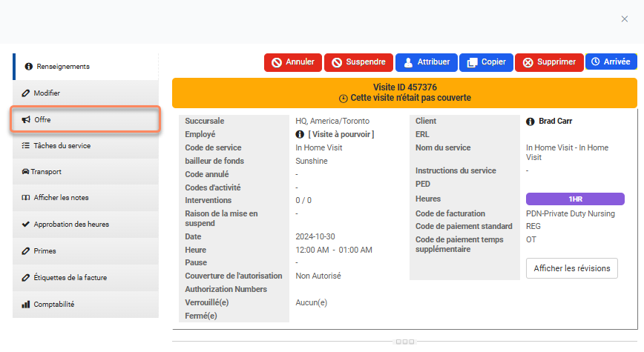The height and width of the screenshot is (352, 644).
Task: Click the clock icon in orange banner
Action: tap(343, 99)
